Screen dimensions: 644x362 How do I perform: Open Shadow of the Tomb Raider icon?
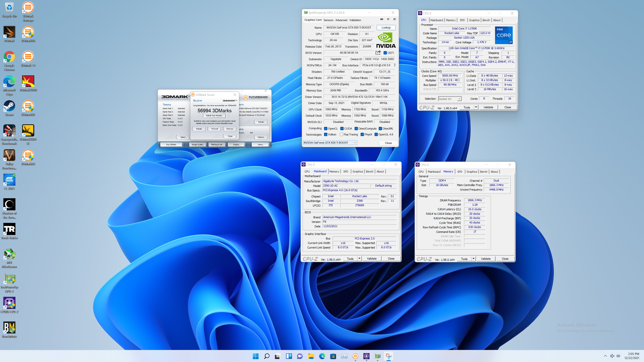pyautogui.click(x=9, y=209)
